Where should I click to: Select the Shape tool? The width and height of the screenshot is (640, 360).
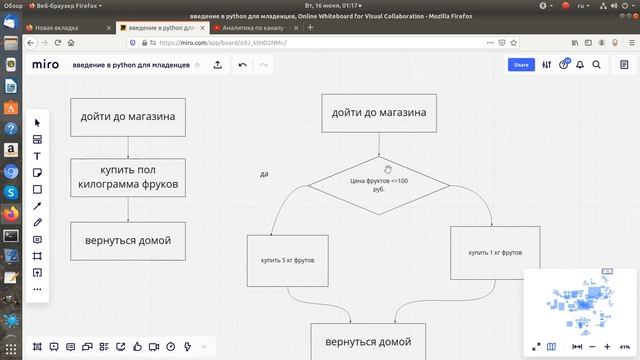[x=37, y=189]
